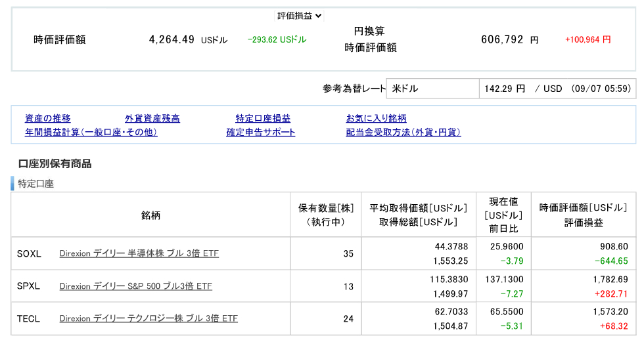Open お気に入り銘柄 favorites link
The image size is (644, 342).
pyautogui.click(x=377, y=119)
